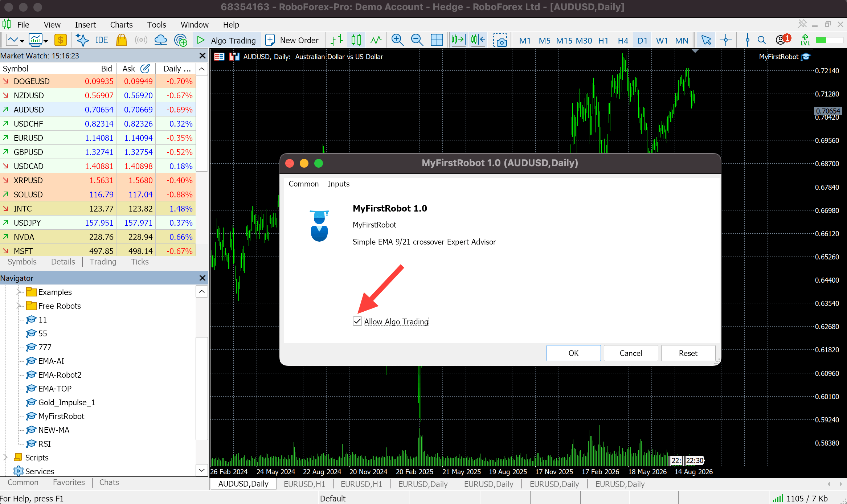
Task: Edit Market Watch columns pencil icon
Action: point(145,68)
